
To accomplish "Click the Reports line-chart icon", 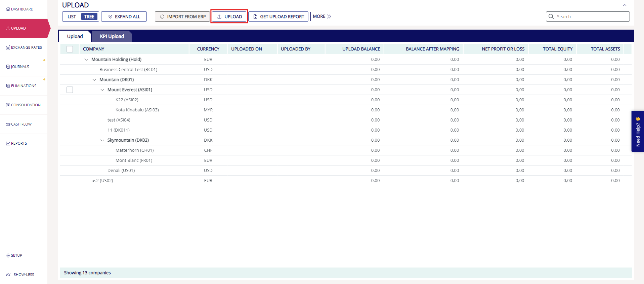I will click(8, 143).
